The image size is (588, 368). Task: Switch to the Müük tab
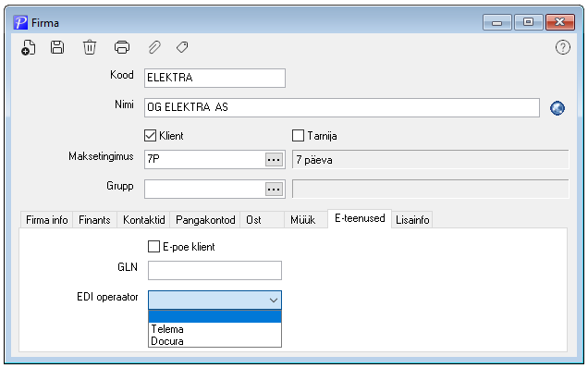click(306, 220)
